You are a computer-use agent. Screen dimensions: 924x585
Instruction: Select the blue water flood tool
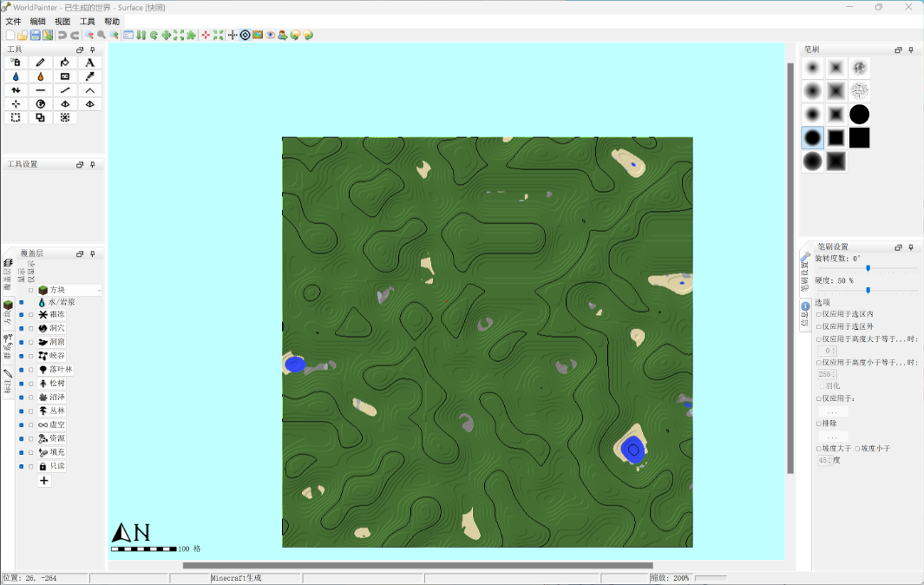[x=16, y=76]
